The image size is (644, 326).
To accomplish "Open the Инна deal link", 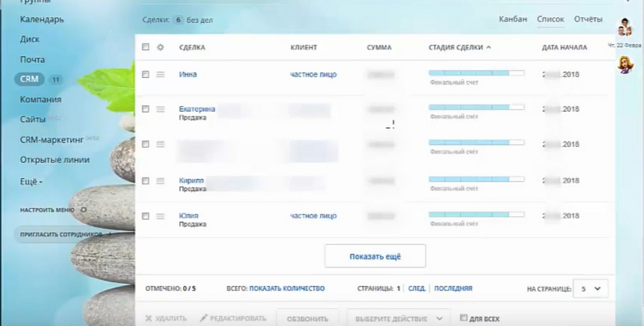I will pos(188,74).
